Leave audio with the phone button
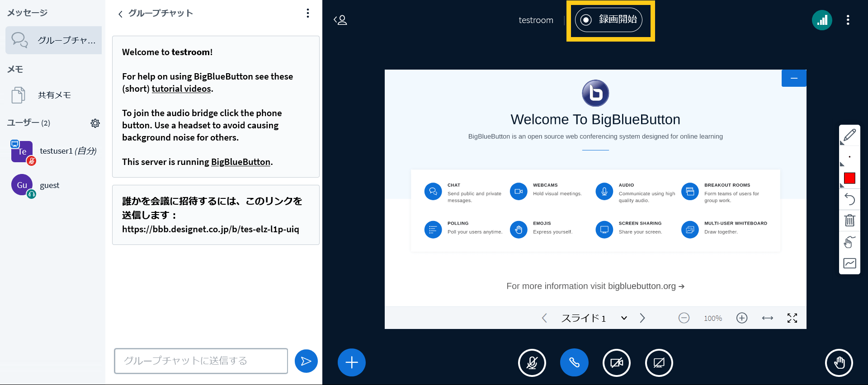The image size is (868, 385). coord(574,362)
